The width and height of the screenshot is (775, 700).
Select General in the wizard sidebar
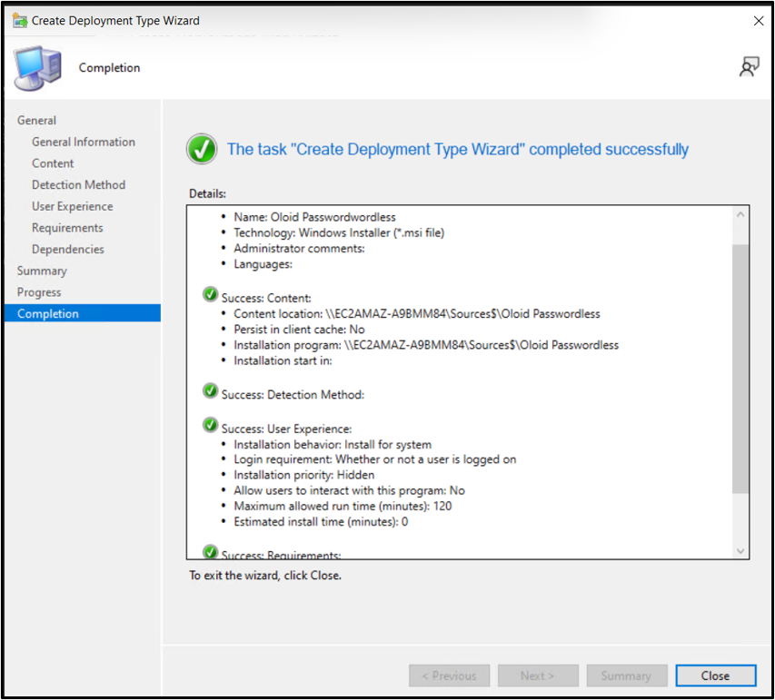(36, 121)
